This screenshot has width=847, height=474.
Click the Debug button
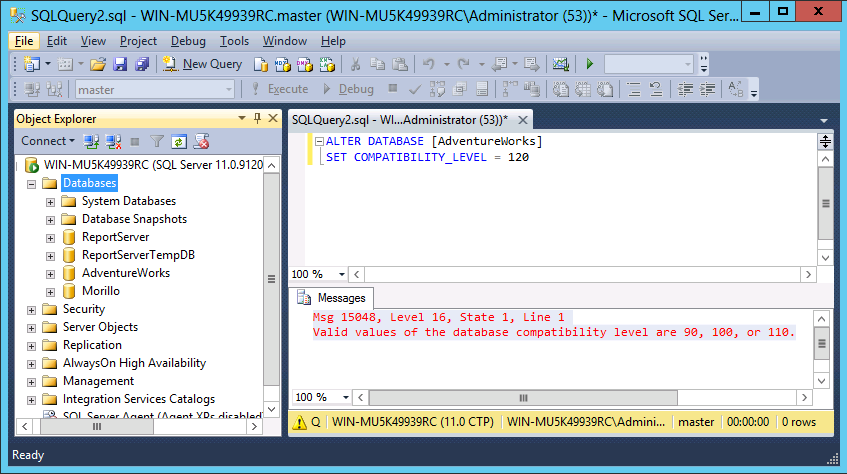pyautogui.click(x=348, y=89)
